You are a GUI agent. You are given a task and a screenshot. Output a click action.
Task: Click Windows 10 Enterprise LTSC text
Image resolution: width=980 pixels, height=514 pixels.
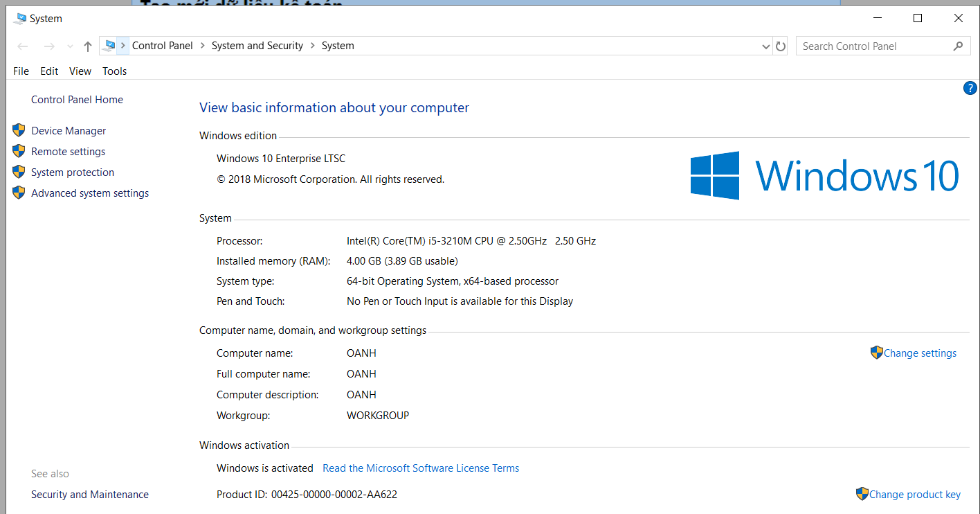coord(281,159)
